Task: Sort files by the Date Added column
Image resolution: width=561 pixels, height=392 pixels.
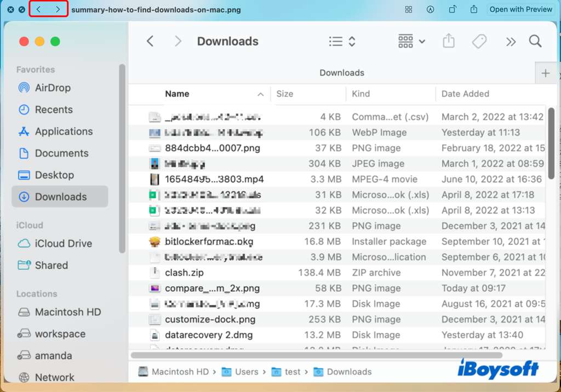Action: tap(465, 94)
